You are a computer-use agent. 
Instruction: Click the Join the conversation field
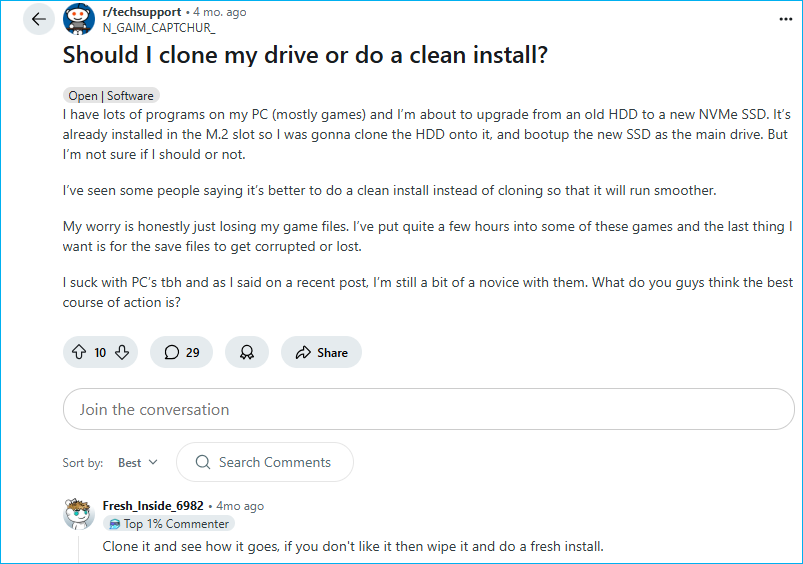[428, 410]
